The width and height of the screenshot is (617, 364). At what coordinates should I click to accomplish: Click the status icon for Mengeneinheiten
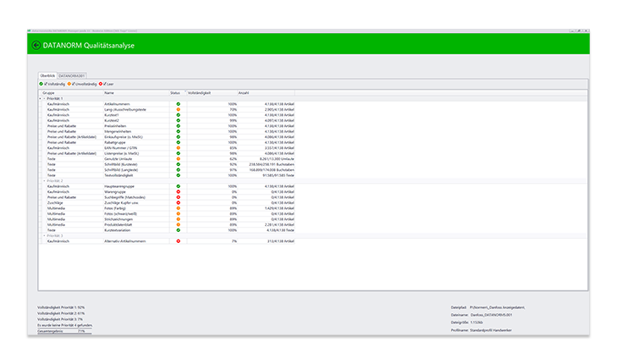coord(179,131)
